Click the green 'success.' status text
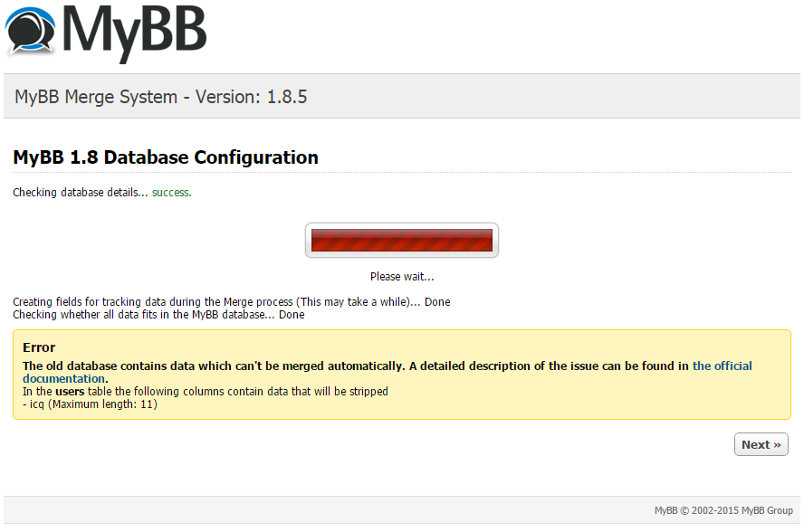 click(x=171, y=193)
